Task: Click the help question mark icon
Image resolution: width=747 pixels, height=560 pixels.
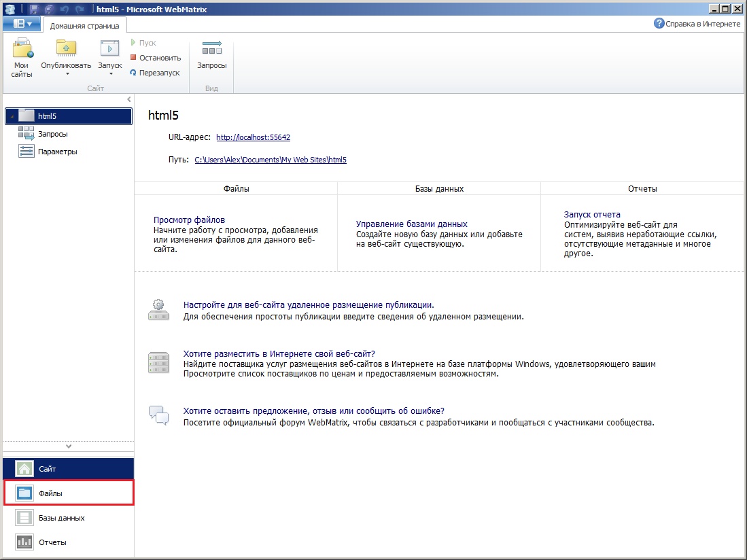Action: pos(659,23)
